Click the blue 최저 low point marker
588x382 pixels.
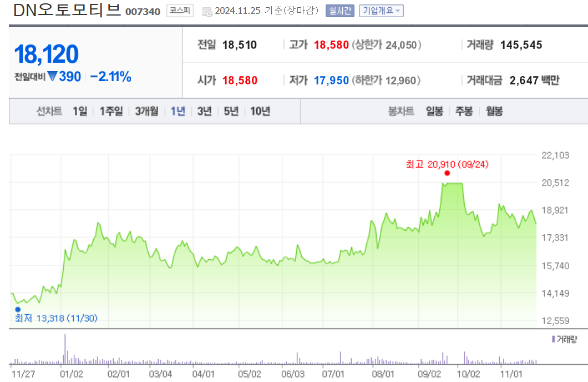tap(18, 309)
